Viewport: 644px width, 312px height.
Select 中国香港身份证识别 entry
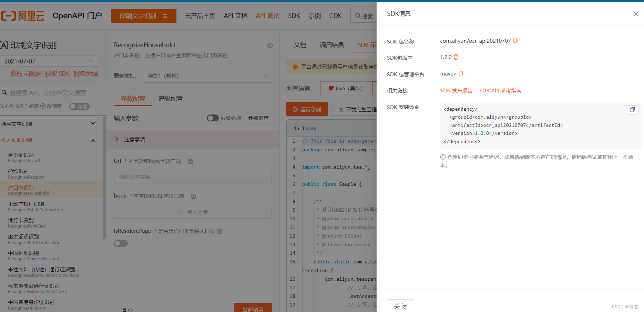(x=52, y=305)
